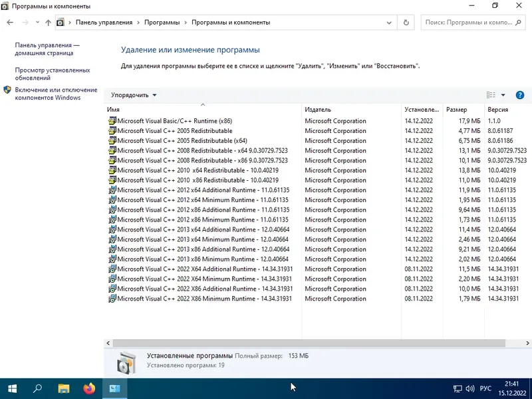532x399 pixels.
Task: Open the address bar history dropdown
Action: [x=389, y=22]
